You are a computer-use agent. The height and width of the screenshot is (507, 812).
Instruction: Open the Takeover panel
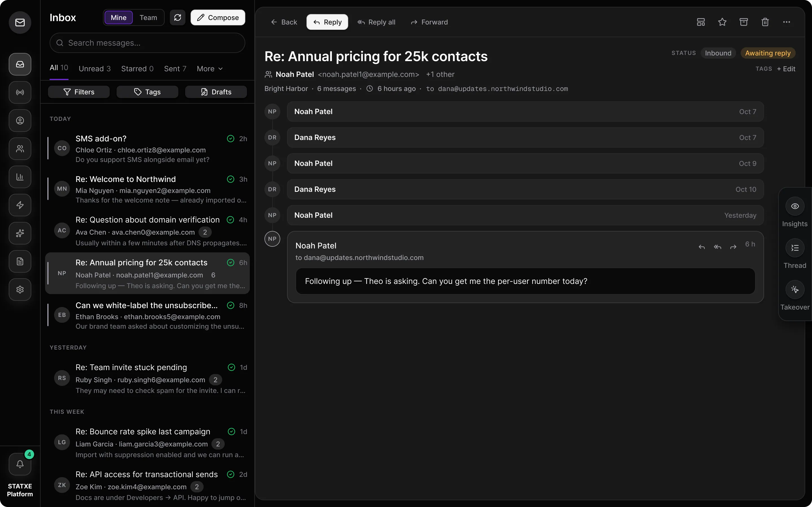(795, 296)
